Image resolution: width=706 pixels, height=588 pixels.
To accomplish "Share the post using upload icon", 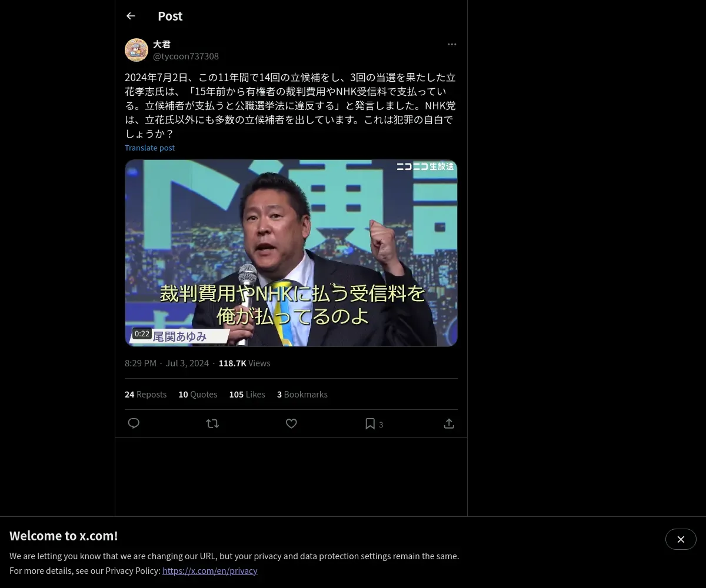I will (x=449, y=423).
